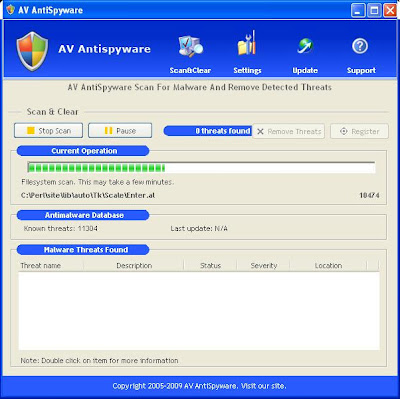Click the Remove Threats button
This screenshot has width=400, height=399.
tap(288, 131)
